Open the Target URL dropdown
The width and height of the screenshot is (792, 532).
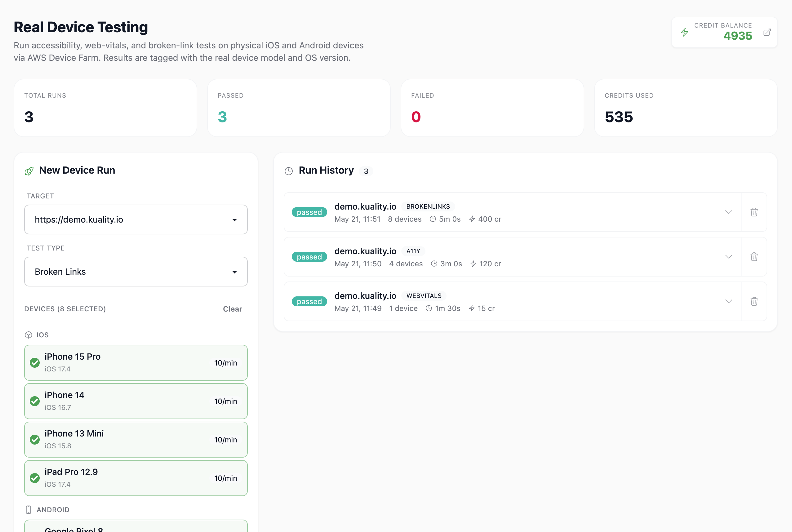click(136, 219)
